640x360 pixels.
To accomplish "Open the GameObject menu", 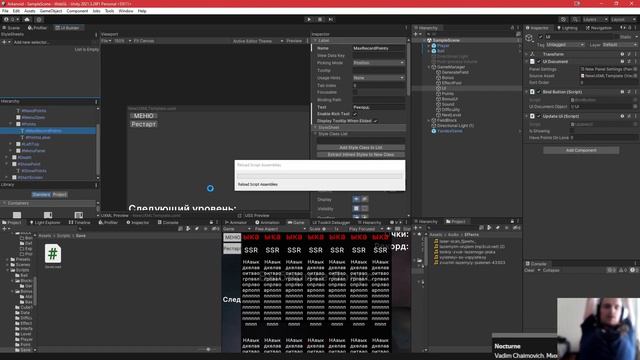I will pos(51,11).
